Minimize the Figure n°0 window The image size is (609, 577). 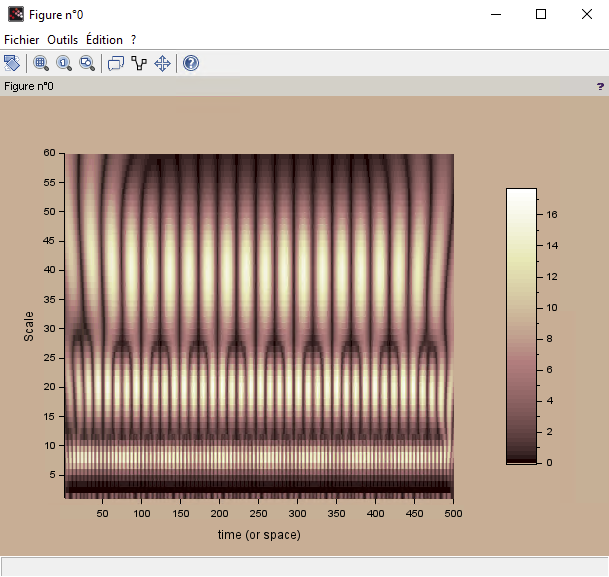496,14
